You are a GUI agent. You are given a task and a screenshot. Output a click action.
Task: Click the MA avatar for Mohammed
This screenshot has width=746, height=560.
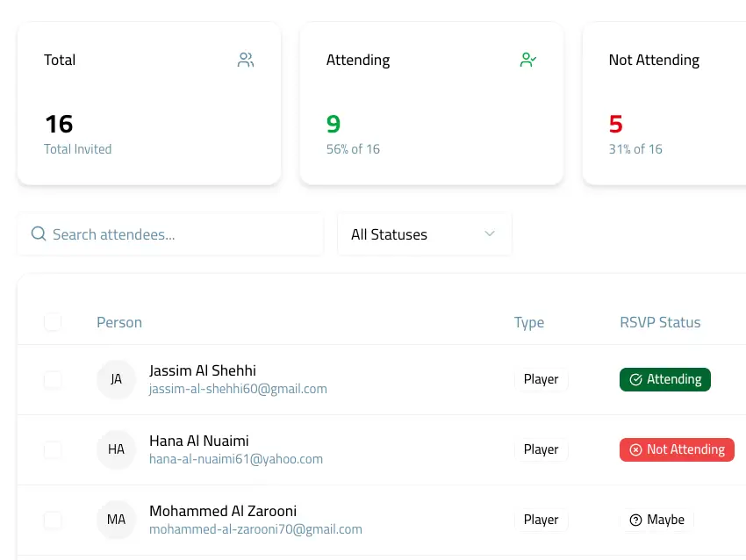116,520
